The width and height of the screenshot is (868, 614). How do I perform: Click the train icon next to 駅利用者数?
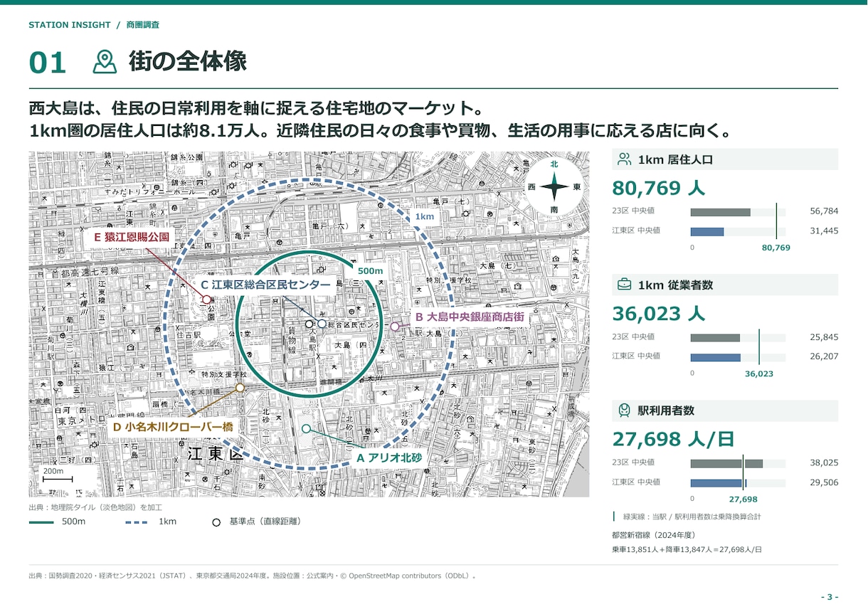625,411
